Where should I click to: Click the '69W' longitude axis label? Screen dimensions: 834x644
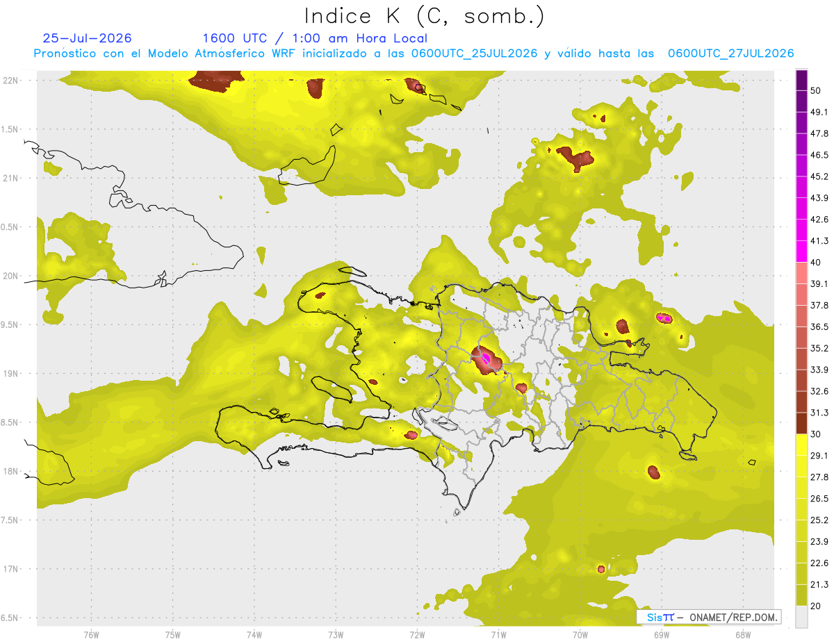[661, 634]
